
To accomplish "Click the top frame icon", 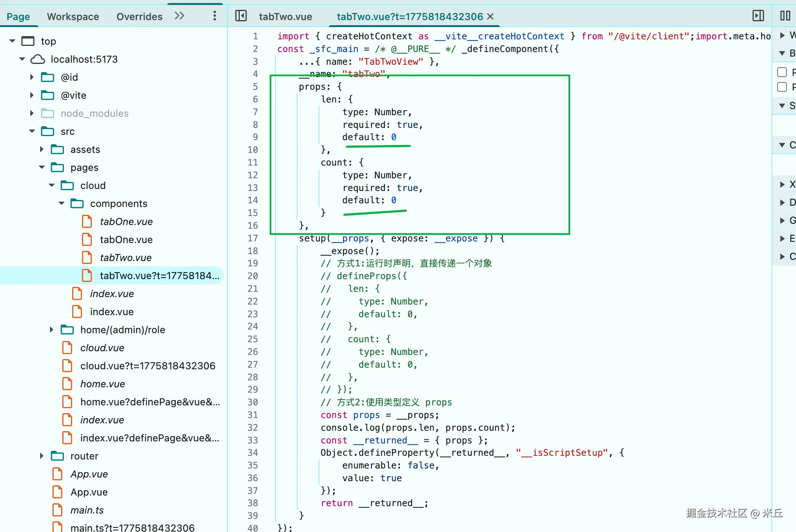I will tap(28, 41).
